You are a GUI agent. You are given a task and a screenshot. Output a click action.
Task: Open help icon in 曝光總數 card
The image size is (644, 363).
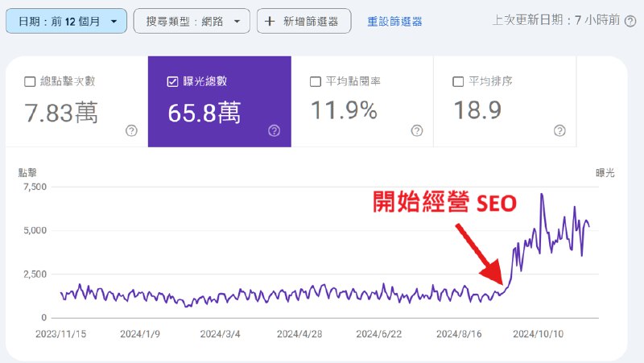(x=274, y=130)
